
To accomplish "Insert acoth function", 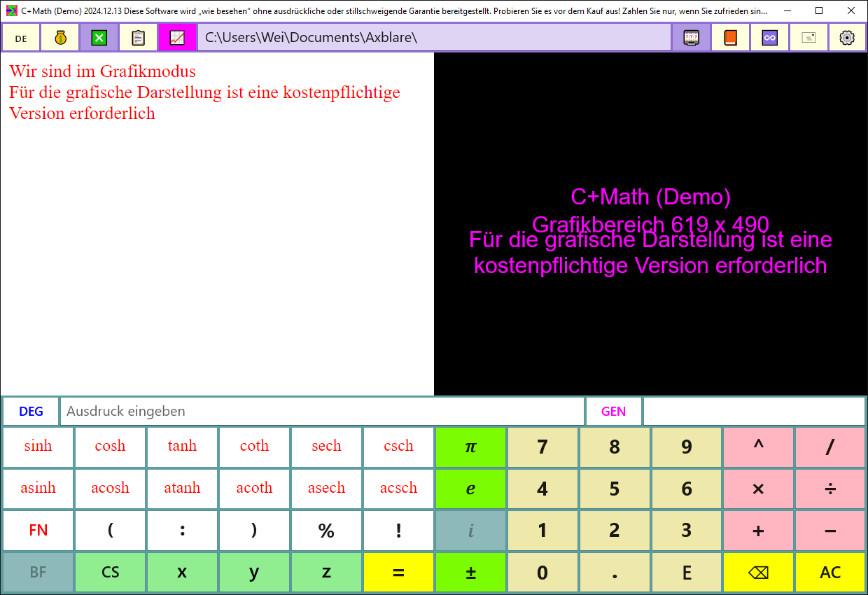I will pos(254,489).
